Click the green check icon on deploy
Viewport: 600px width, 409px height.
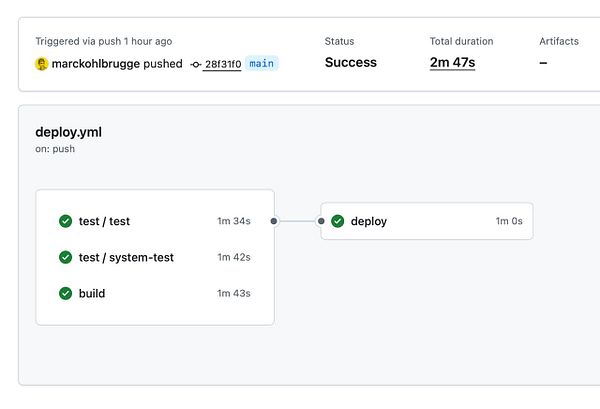338,221
